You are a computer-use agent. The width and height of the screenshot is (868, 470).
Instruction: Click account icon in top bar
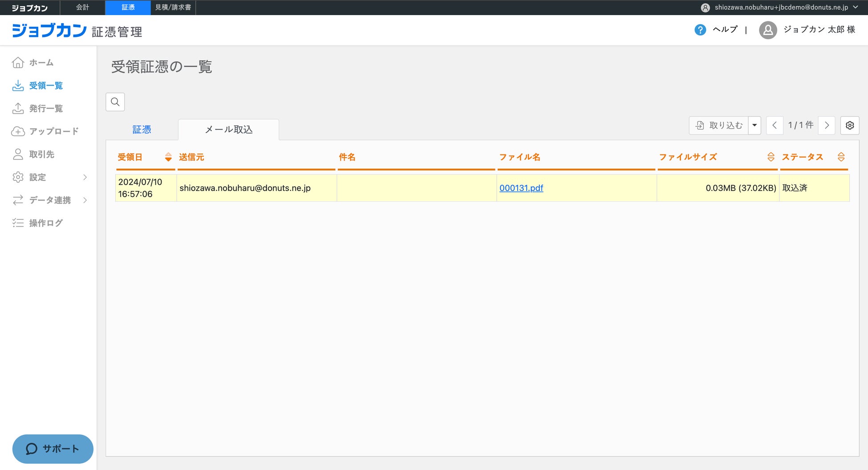tap(705, 8)
